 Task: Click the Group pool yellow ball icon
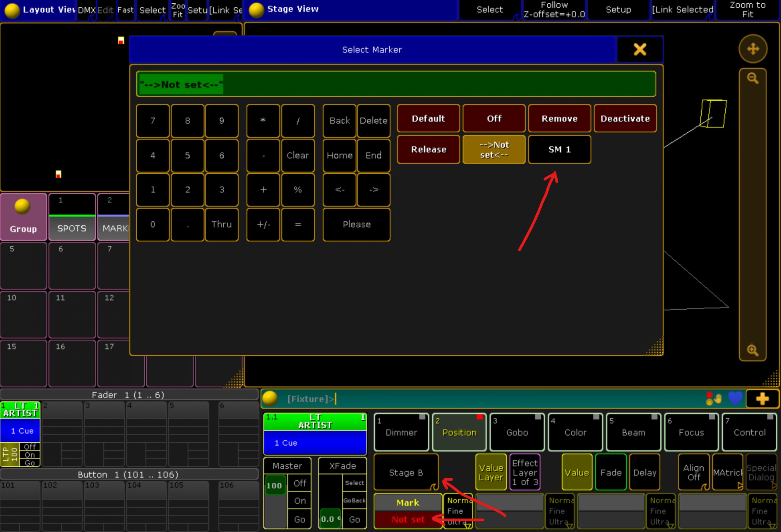(x=22, y=206)
